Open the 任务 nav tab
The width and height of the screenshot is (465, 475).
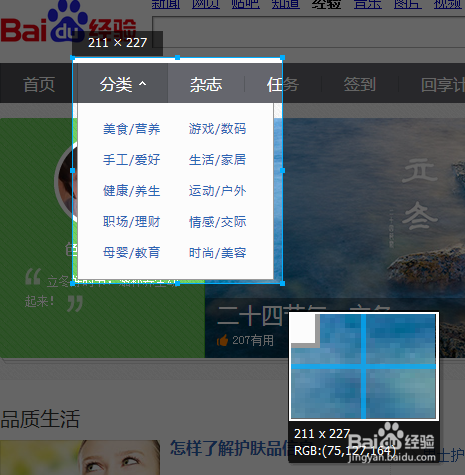click(x=283, y=84)
